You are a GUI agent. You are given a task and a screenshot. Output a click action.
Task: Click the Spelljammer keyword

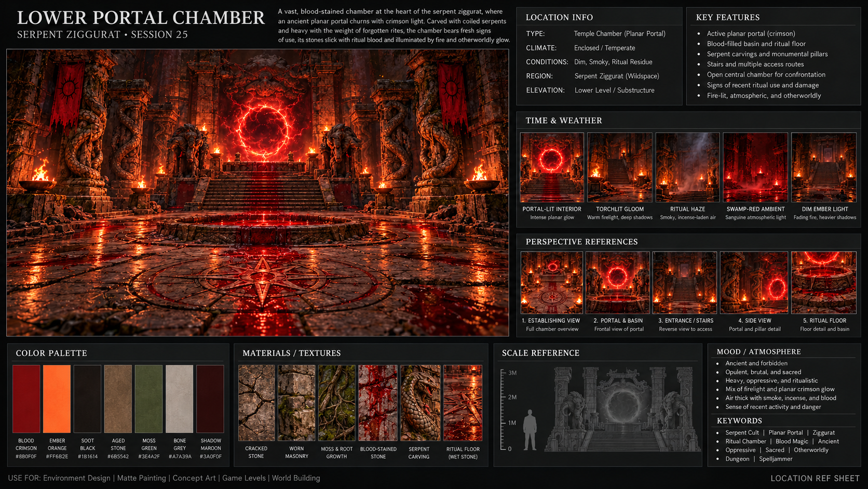click(x=776, y=459)
